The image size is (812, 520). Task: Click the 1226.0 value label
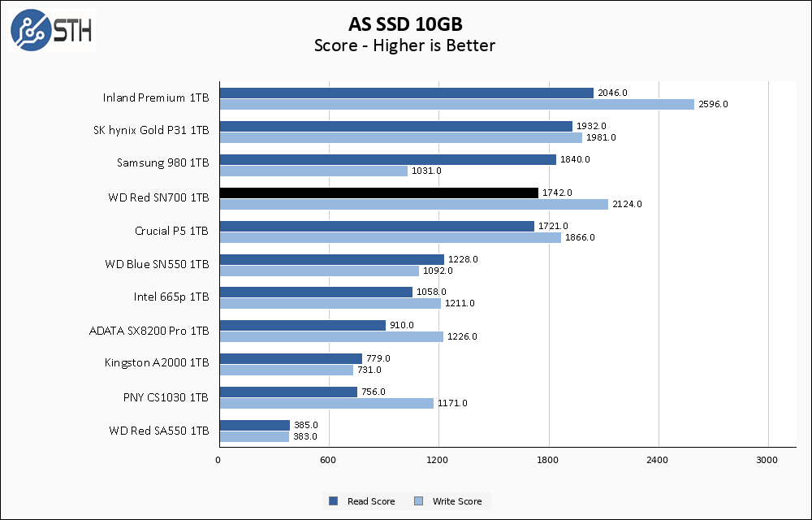(x=463, y=336)
